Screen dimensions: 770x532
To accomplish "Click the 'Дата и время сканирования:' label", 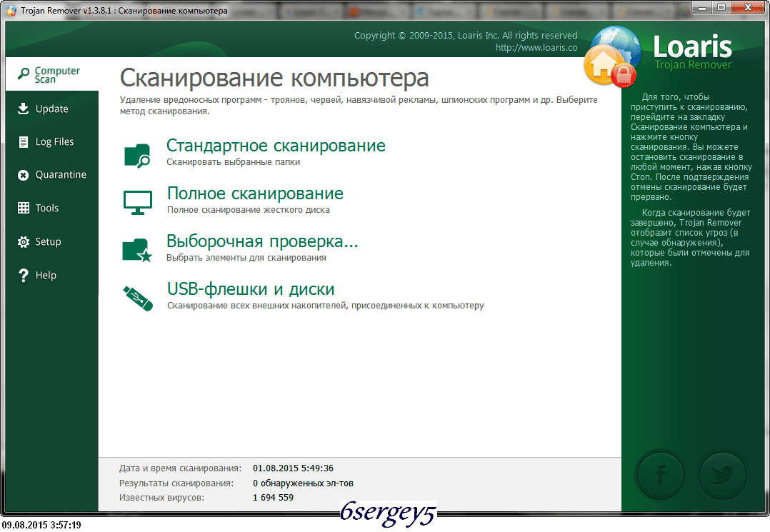I will 180,468.
